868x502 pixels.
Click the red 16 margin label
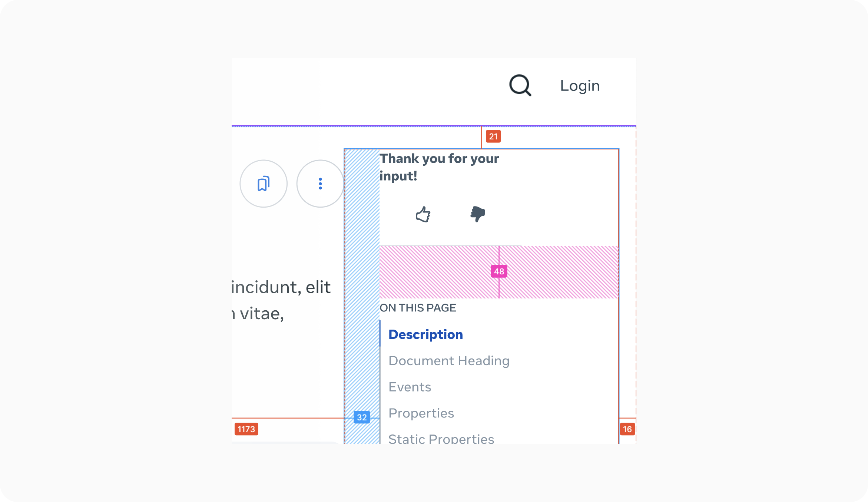coord(627,429)
